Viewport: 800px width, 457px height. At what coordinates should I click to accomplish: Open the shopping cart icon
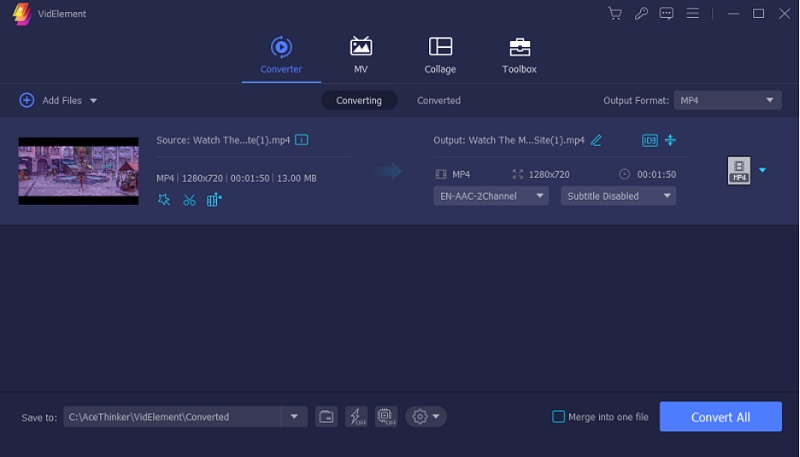(x=615, y=13)
